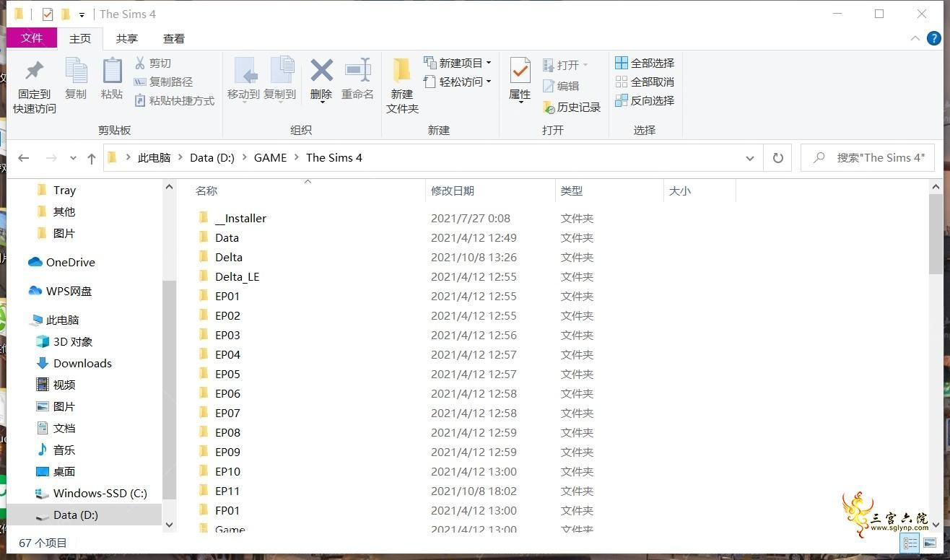Click the Delete (删除) X icon

click(321, 70)
